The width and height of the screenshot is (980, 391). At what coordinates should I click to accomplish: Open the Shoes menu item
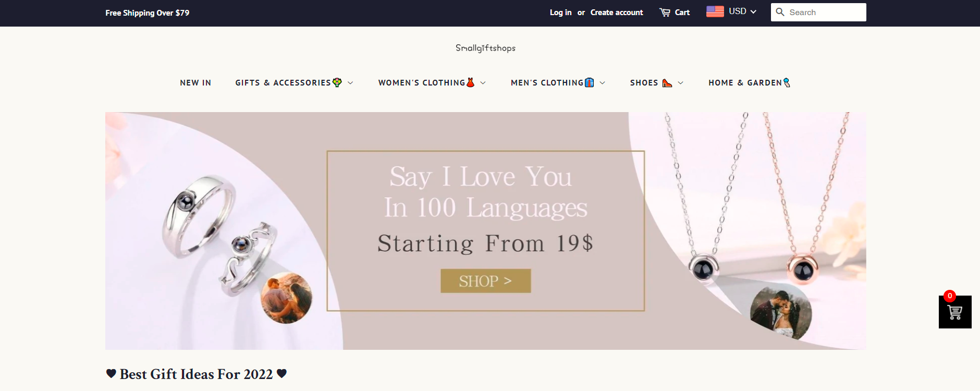click(651, 83)
